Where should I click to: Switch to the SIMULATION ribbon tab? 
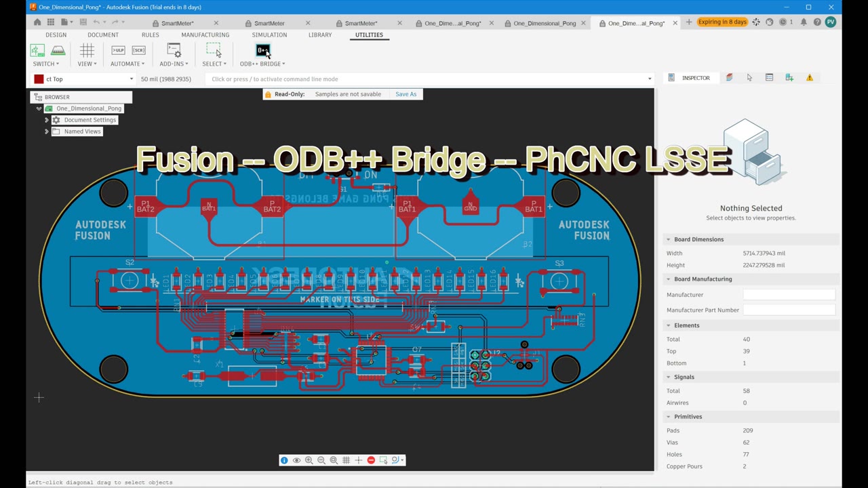click(269, 35)
